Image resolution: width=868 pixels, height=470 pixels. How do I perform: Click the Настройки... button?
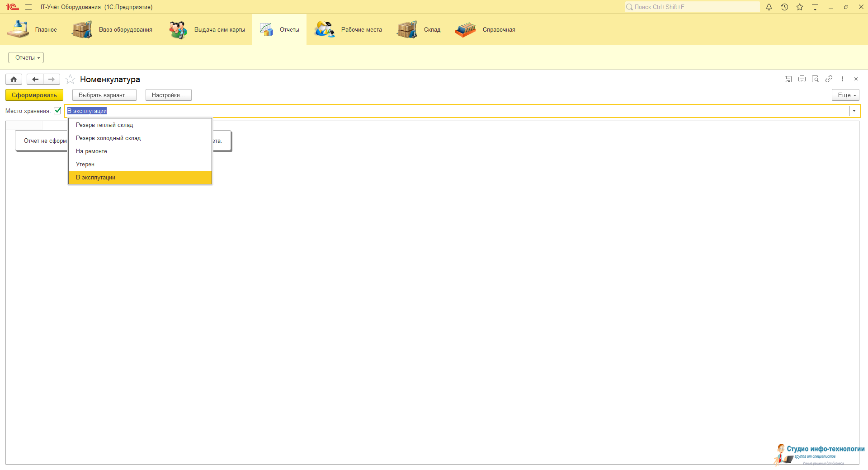(x=168, y=95)
